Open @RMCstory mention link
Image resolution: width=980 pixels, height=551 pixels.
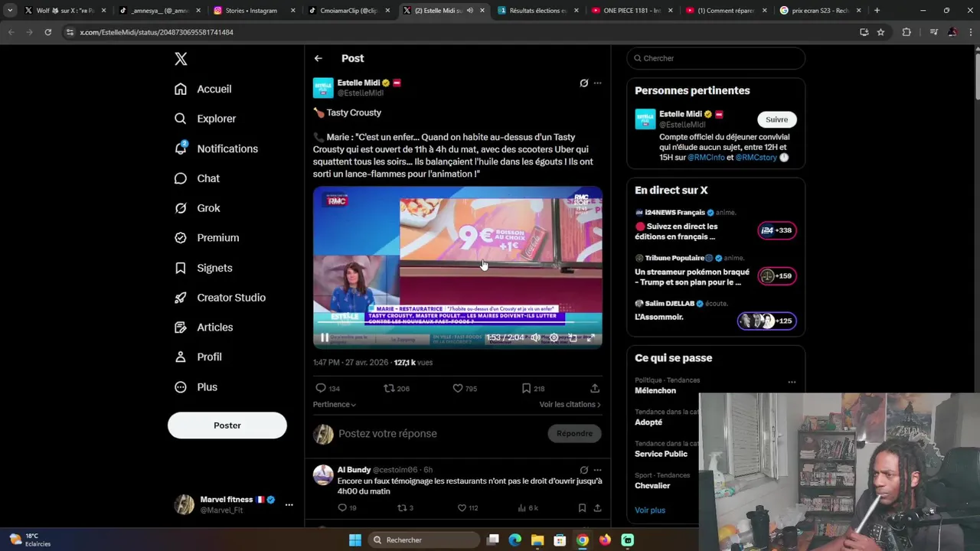click(756, 157)
